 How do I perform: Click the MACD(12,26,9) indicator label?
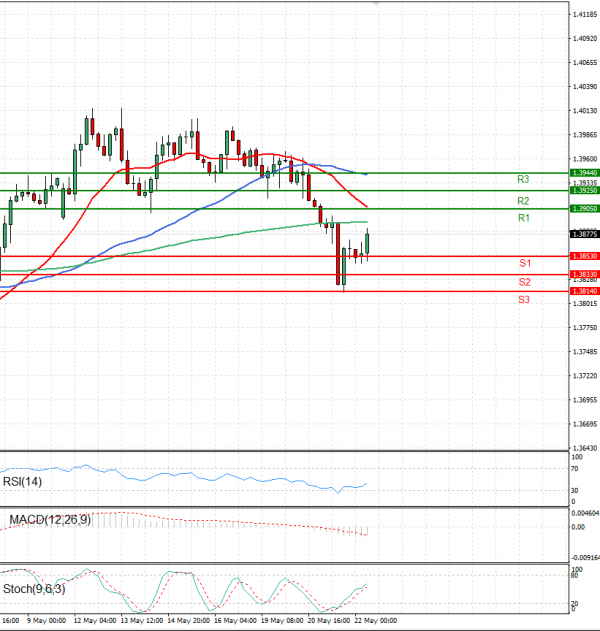pyautogui.click(x=50, y=520)
